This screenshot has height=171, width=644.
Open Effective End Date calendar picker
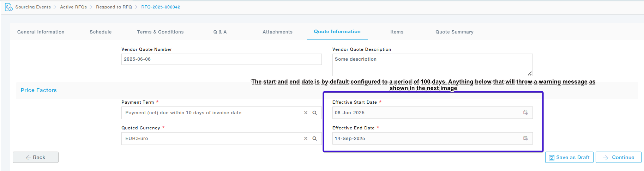525,139
